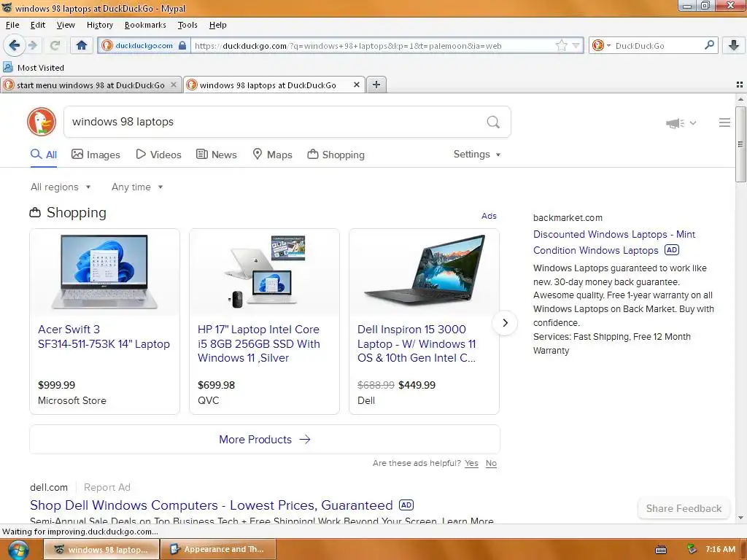Expand the Settings dropdown
Screen dimensions: 747x560
click(477, 155)
